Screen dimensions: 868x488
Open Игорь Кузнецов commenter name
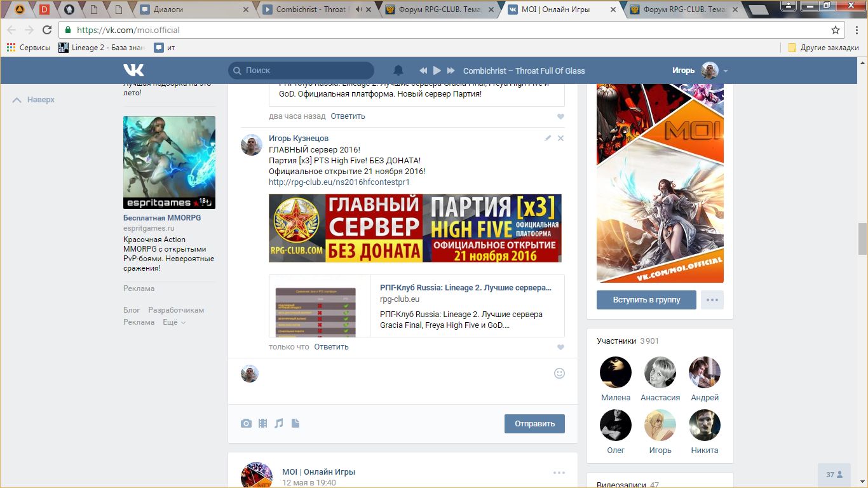pos(299,139)
